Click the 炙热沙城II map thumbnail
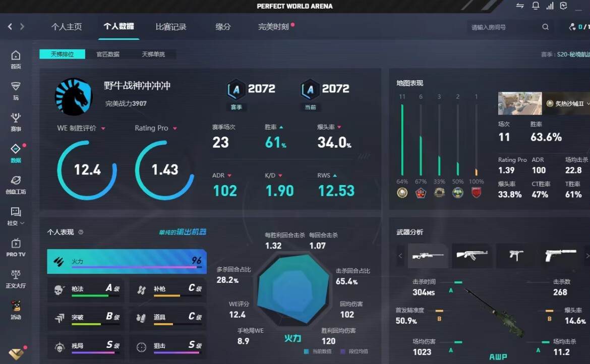The height and width of the screenshot is (364, 590). click(x=520, y=103)
